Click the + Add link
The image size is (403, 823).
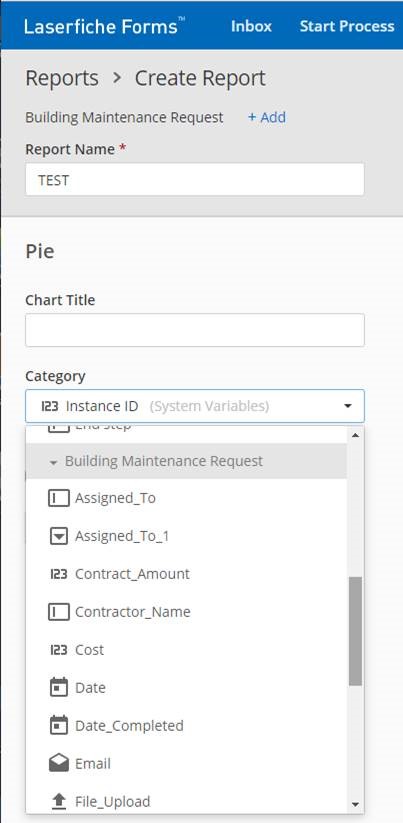[x=267, y=117]
